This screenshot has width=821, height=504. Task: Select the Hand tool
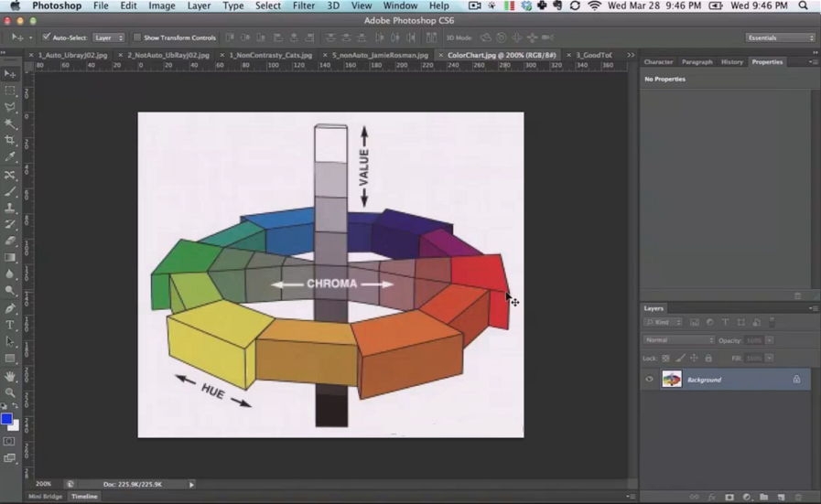click(x=10, y=376)
